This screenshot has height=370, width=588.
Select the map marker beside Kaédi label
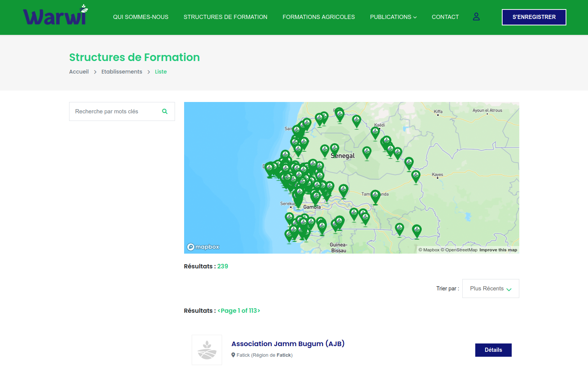(x=375, y=133)
